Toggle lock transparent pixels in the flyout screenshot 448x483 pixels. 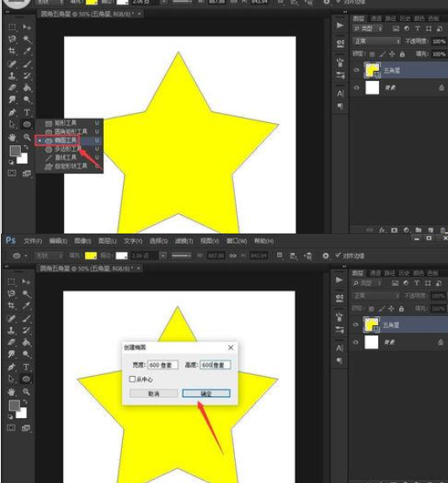coord(372,54)
